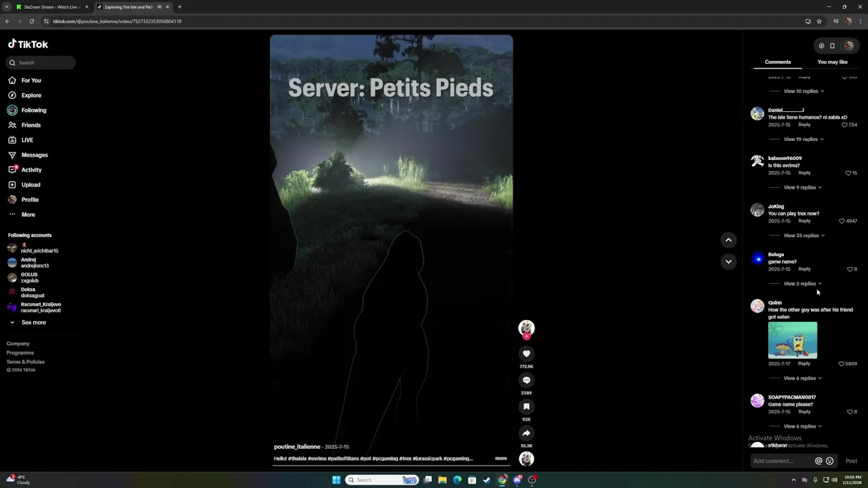The height and width of the screenshot is (488, 868).
Task: Bookmark the video to favorites
Action: tap(526, 406)
